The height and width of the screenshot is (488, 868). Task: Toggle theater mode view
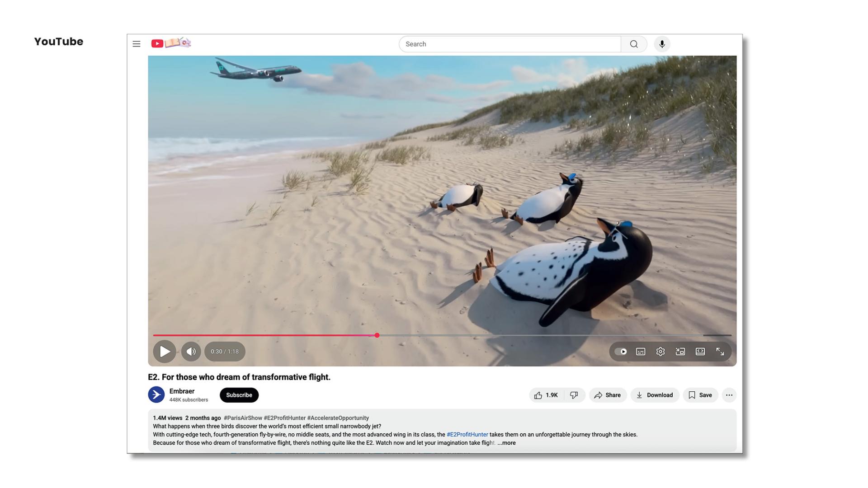tap(700, 352)
